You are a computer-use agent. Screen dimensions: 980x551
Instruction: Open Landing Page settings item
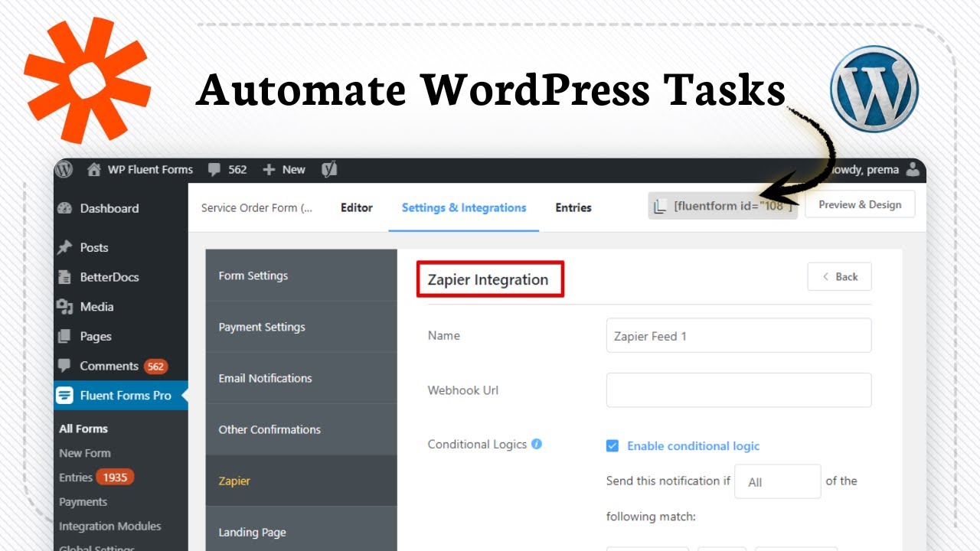(301, 532)
